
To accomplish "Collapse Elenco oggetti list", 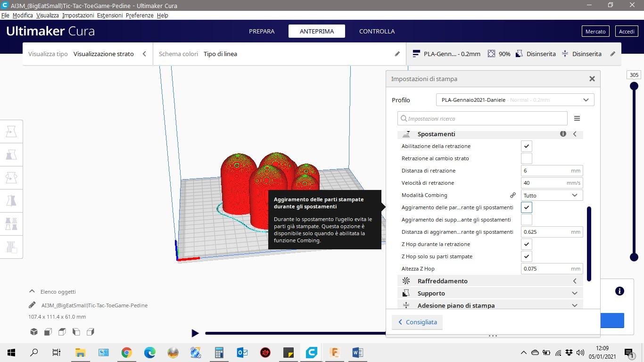I will 32,291.
